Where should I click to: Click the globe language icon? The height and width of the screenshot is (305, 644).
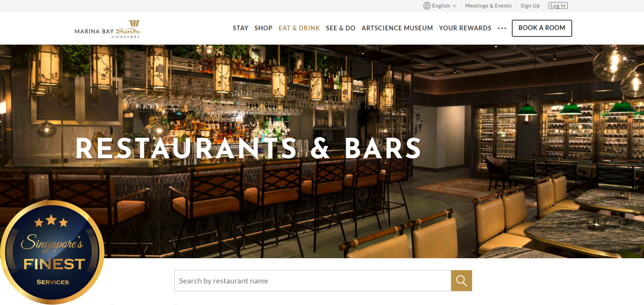427,6
